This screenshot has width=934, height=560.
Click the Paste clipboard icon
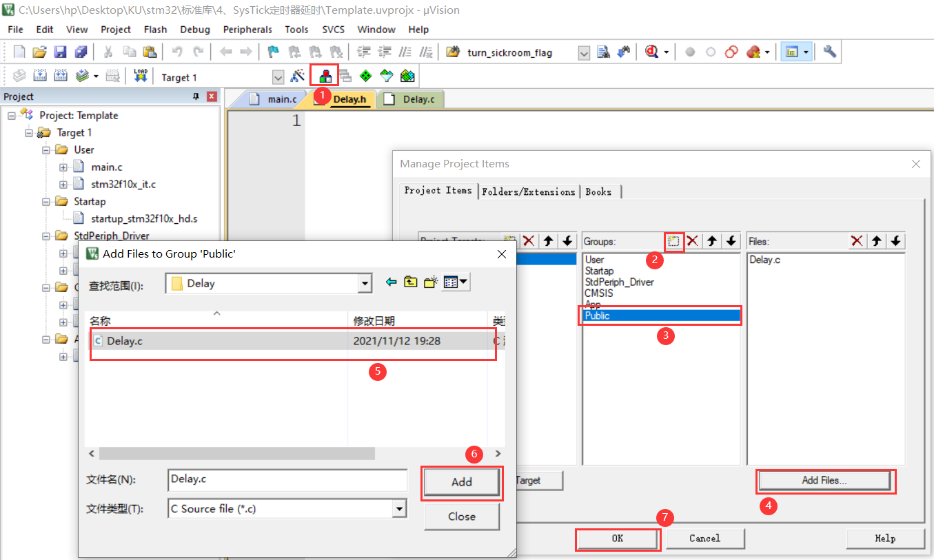click(x=150, y=52)
